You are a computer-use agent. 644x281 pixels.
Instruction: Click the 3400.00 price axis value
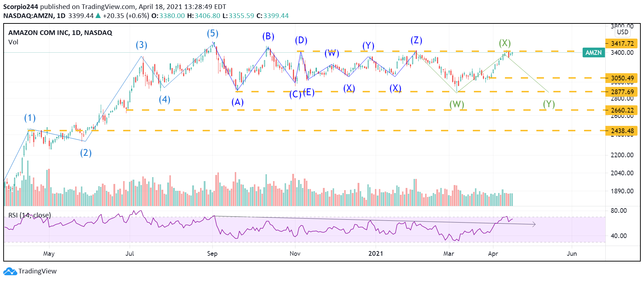pyautogui.click(x=622, y=53)
